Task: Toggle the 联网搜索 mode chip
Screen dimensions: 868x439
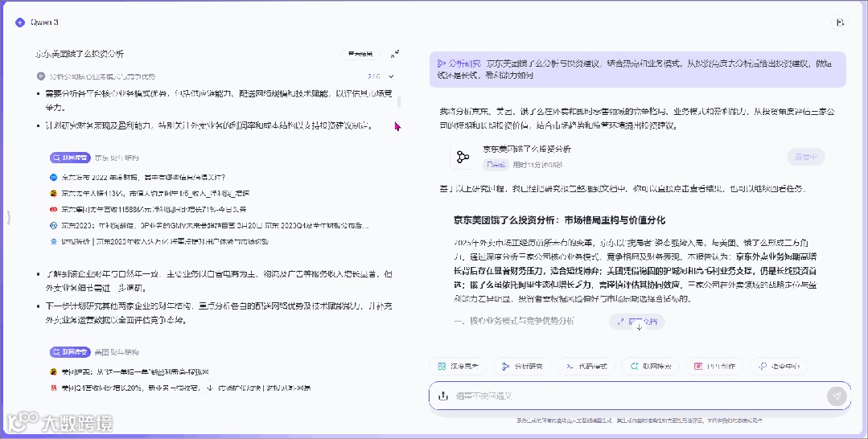Action: (x=651, y=367)
